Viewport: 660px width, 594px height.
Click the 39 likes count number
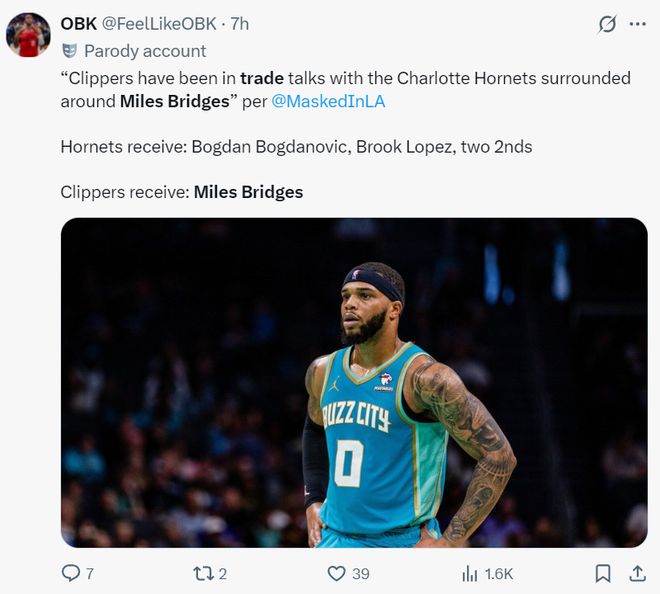(x=360, y=573)
